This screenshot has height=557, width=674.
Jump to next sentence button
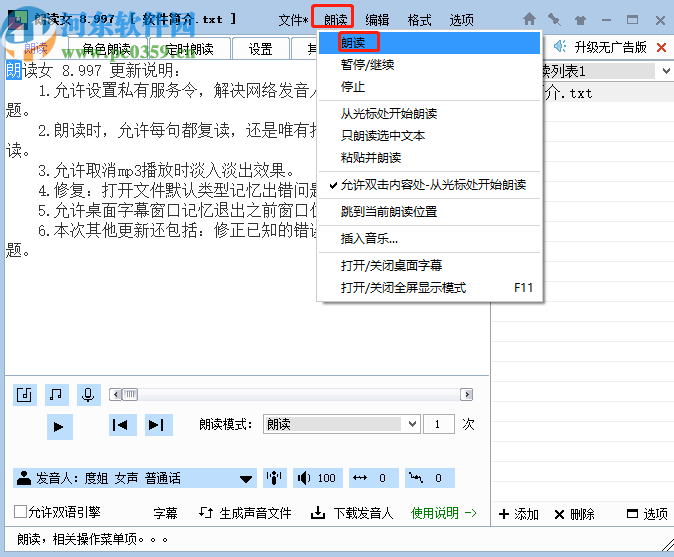coord(159,425)
